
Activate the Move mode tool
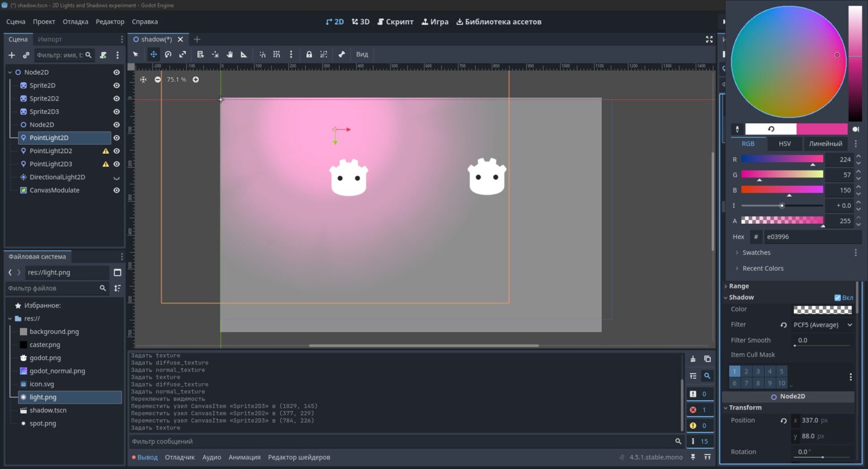153,54
